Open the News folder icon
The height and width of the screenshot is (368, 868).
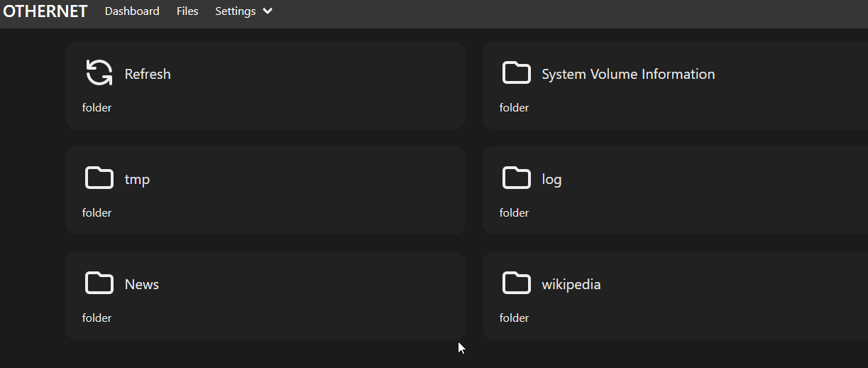coord(99,283)
